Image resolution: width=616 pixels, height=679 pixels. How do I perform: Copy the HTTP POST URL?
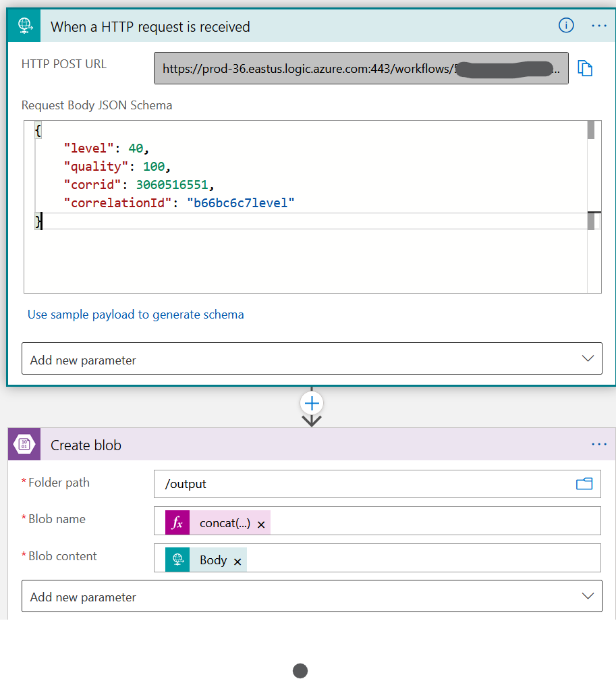click(585, 68)
